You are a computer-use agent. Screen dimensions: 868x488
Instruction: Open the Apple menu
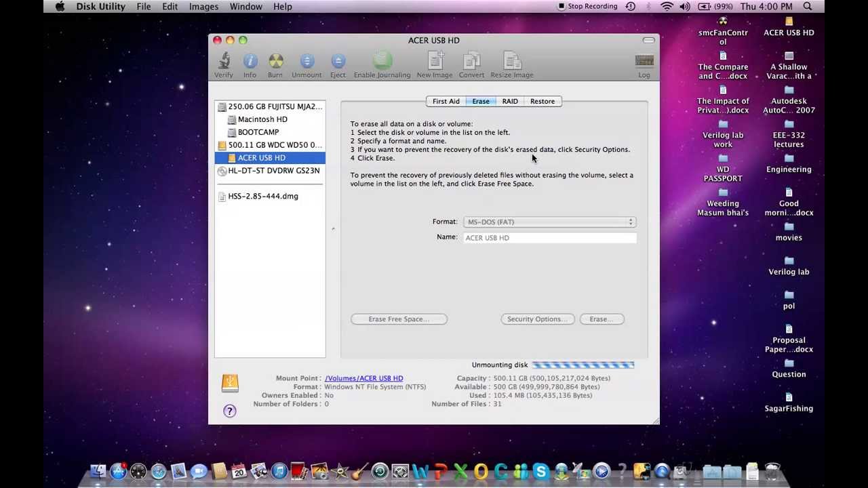pyautogui.click(x=60, y=6)
